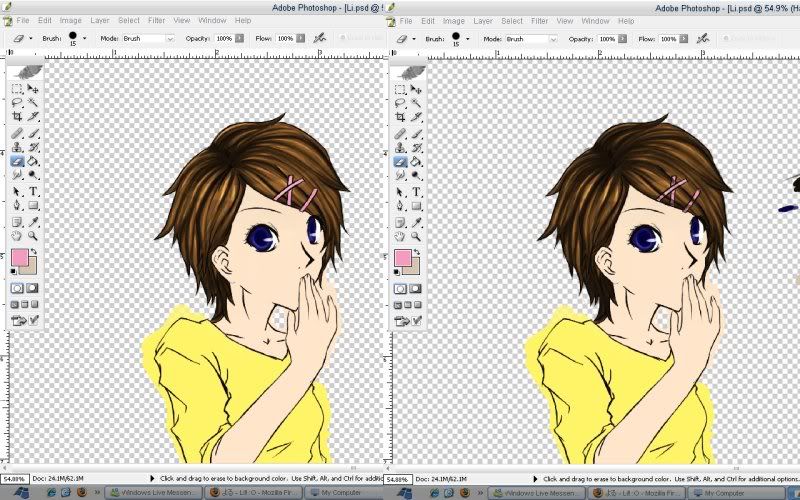Viewport: 800px width, 500px height.
Task: Choose the Dodge tool in left Photoshop window
Action: 33,175
